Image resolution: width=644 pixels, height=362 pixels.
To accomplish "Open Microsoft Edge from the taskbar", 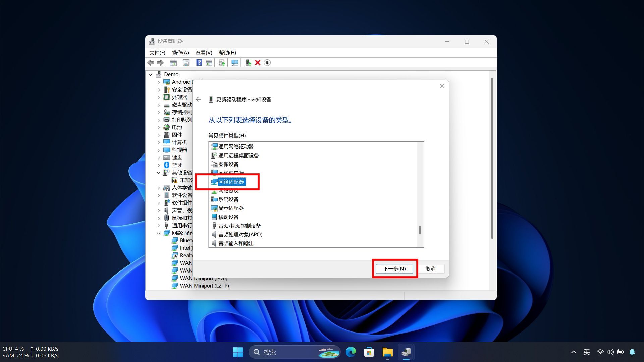I will pos(351,352).
